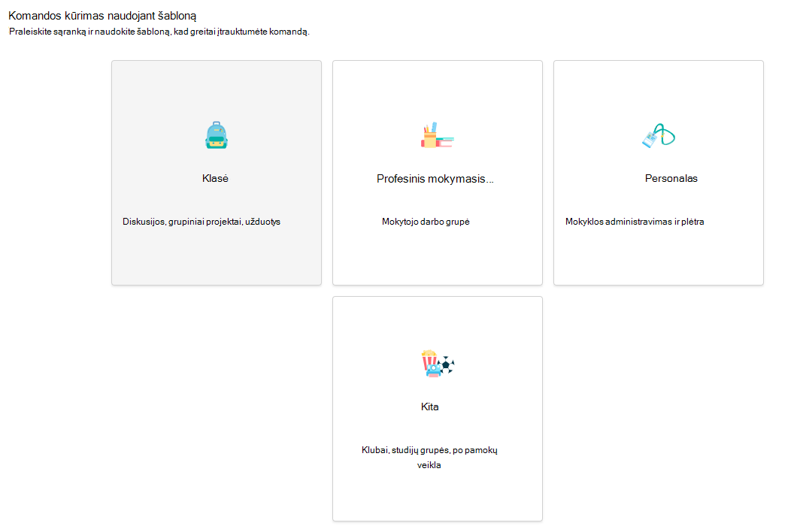The width and height of the screenshot is (806, 532).
Task: Select the Profesinis mokymasis... template title
Action: (435, 179)
